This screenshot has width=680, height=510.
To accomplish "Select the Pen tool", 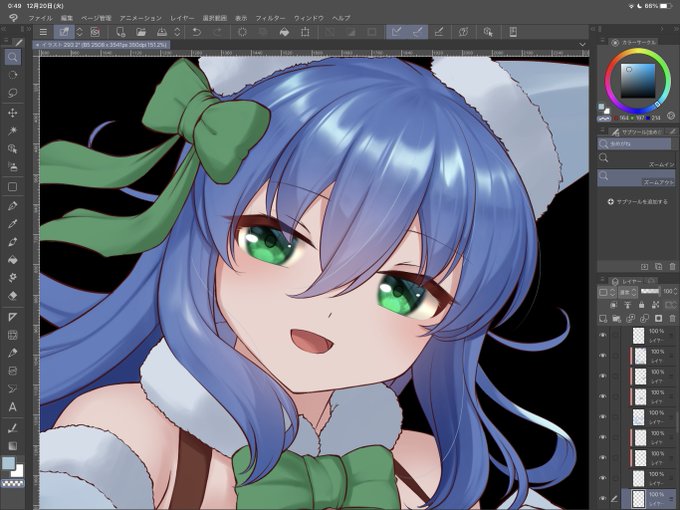I will pos(13,206).
